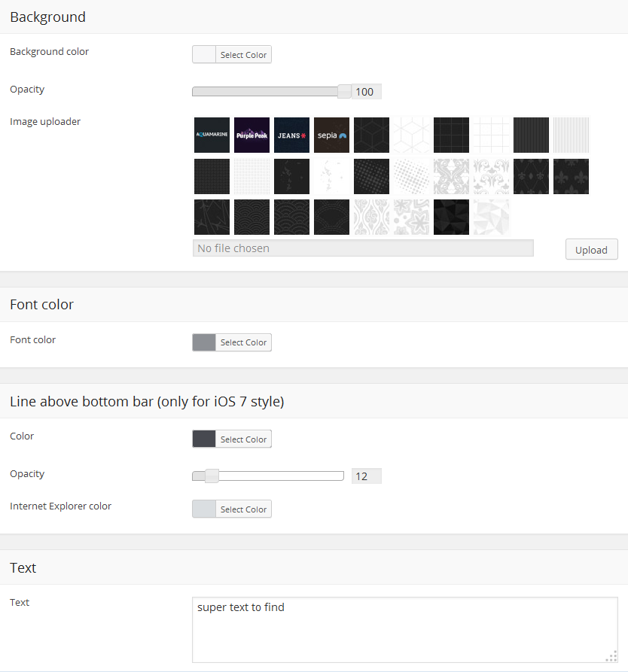628x672 pixels.
Task: Select the light vertical stripes pattern
Action: coord(571,135)
